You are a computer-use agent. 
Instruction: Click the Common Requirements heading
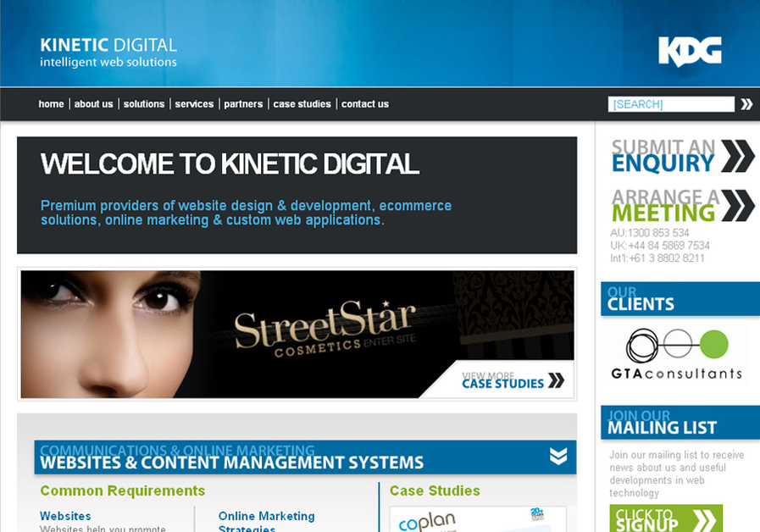click(123, 490)
